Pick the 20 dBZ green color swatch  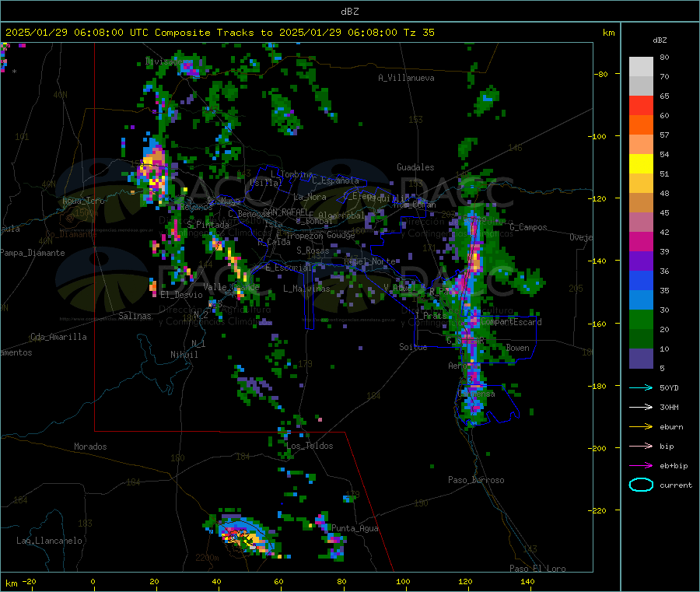pos(641,320)
